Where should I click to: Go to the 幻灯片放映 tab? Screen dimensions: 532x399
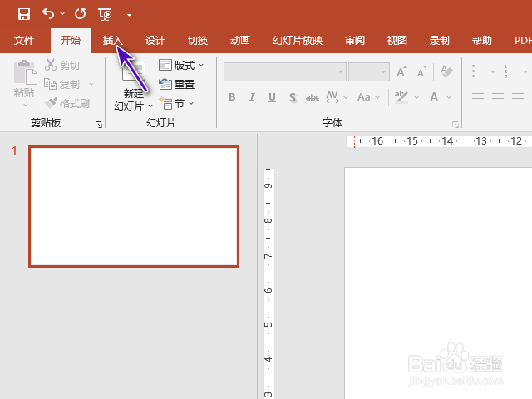point(298,41)
